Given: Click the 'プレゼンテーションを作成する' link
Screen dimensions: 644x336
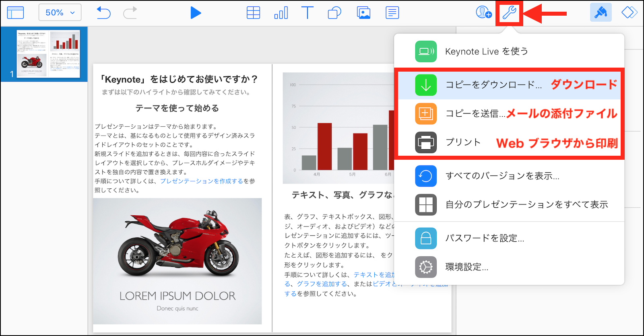Looking at the screenshot, I should tap(202, 181).
